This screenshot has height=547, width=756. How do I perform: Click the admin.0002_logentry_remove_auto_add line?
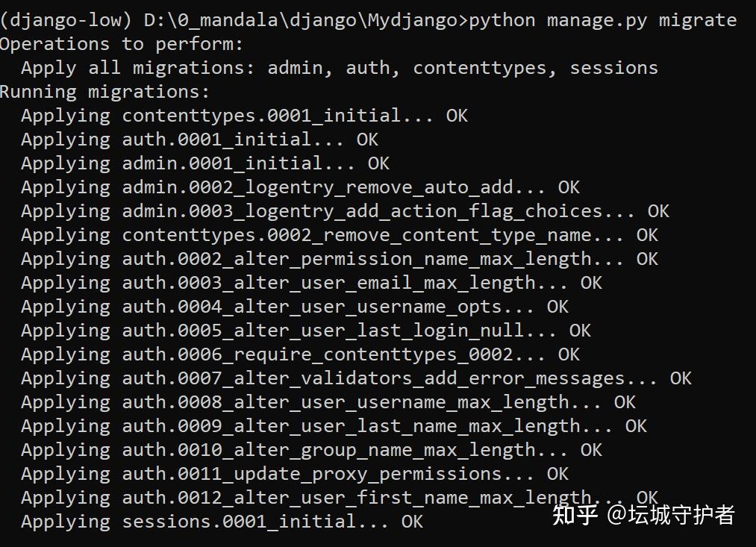pos(300,188)
